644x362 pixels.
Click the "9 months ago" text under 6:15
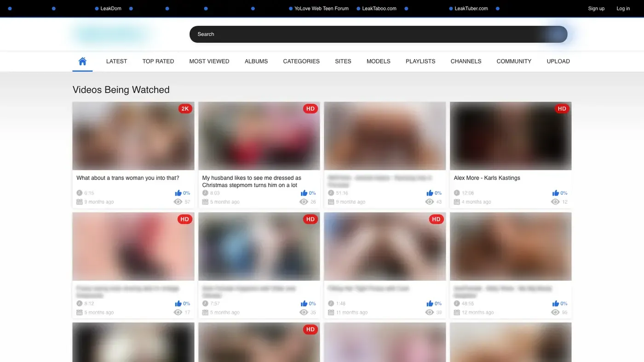(99, 202)
